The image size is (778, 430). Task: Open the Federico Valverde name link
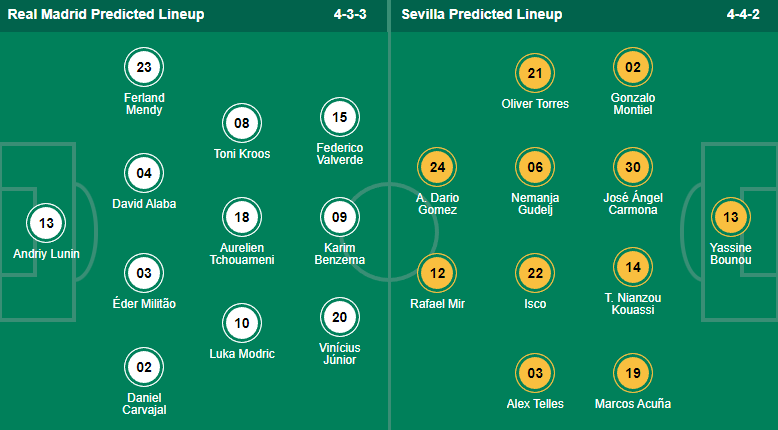coord(340,153)
